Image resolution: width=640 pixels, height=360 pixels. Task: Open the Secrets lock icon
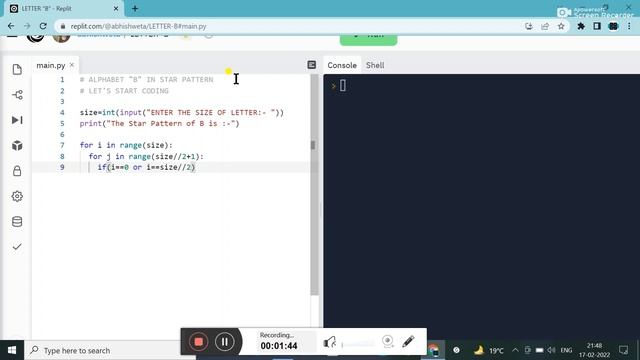pyautogui.click(x=17, y=171)
